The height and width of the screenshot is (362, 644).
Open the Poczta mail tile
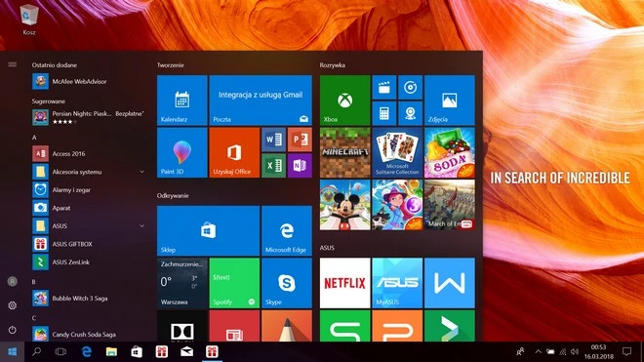[261, 101]
